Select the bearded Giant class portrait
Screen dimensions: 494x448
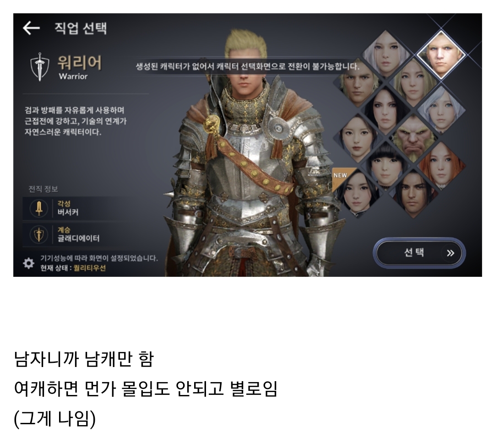[413, 138]
